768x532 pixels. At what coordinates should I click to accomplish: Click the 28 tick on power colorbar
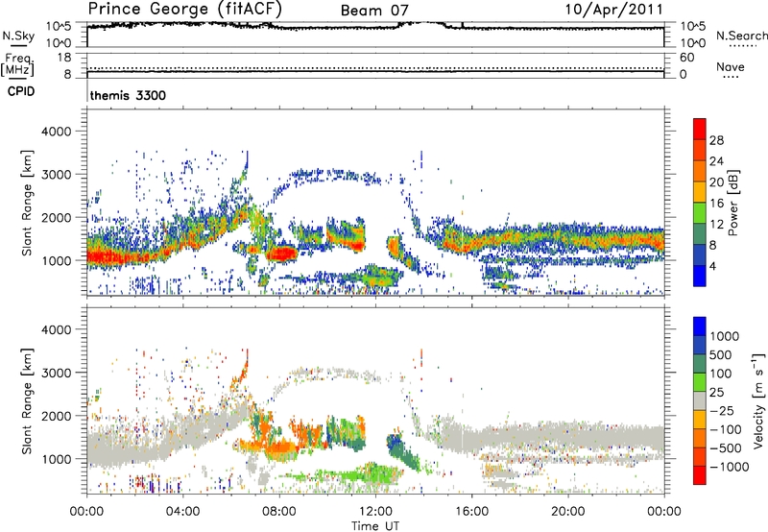716,140
